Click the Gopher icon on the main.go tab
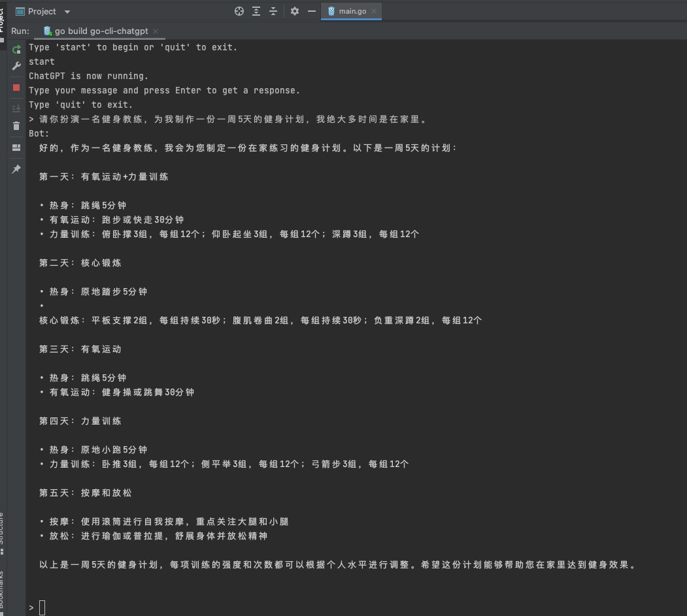687x616 pixels. click(x=331, y=11)
